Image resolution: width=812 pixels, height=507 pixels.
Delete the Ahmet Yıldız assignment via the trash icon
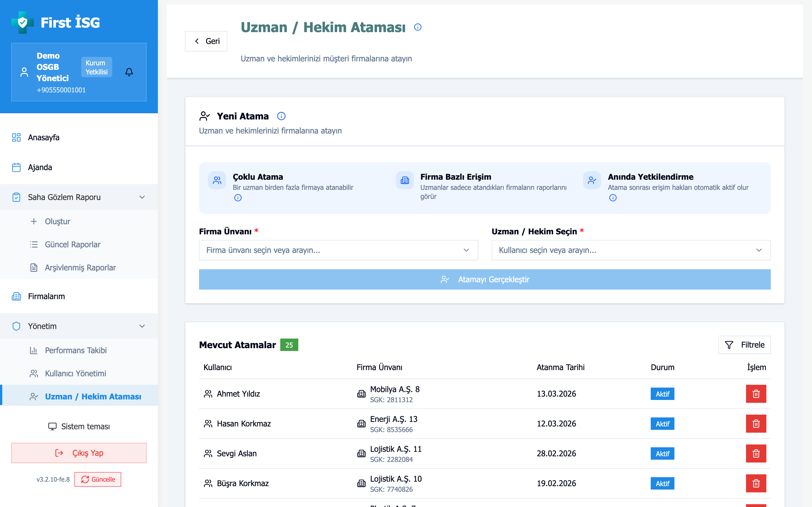pos(756,394)
